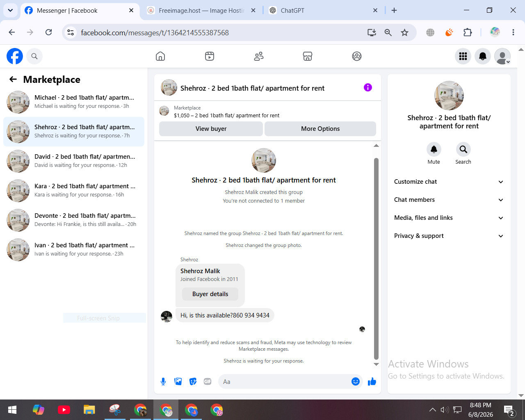Click the chat scrollbar up arrow
The width and height of the screenshot is (525, 420).
tap(376, 146)
